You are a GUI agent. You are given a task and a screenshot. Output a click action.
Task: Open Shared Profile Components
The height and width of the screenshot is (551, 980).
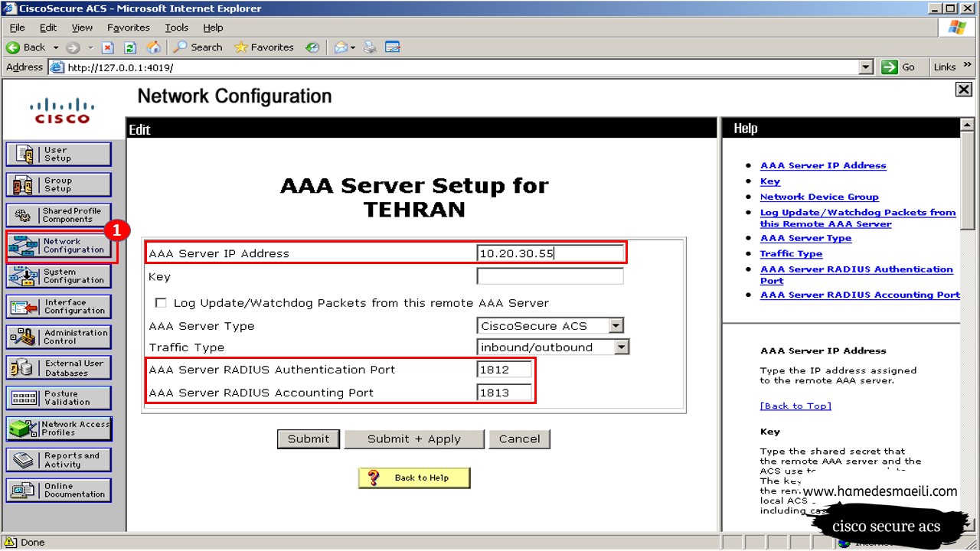click(58, 215)
